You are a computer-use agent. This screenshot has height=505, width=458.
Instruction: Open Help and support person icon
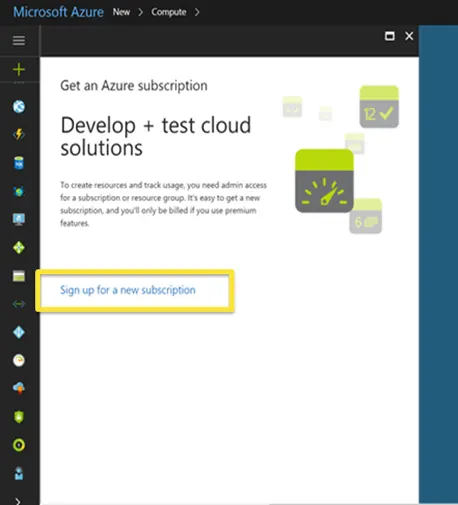19,473
